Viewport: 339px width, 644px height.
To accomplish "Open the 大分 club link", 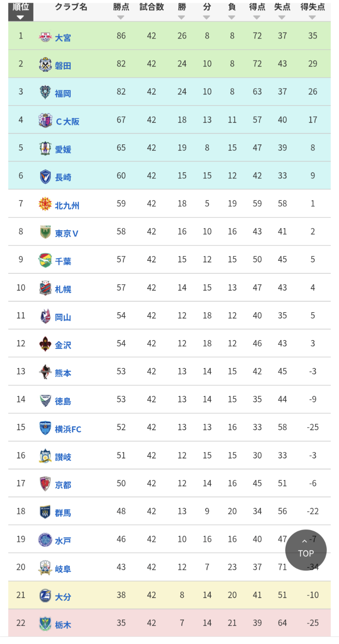I will click(x=63, y=597).
